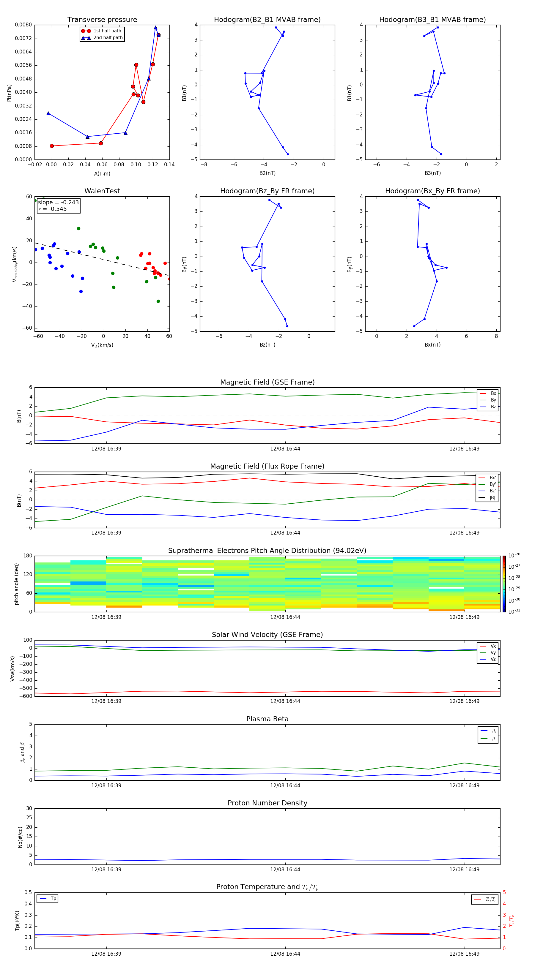Image resolution: width=535 pixels, height=980 pixels.
Task: Click the beta_p legend entry in Plasma Beta plot
Action: [x=488, y=731]
